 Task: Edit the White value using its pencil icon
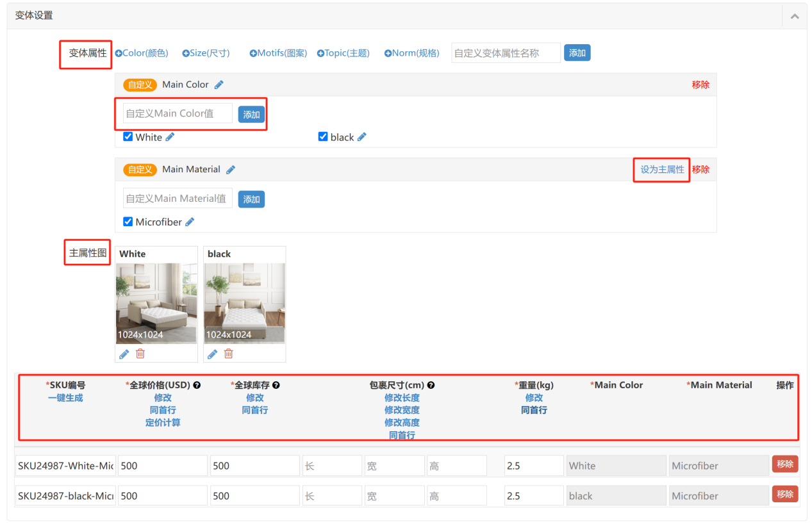point(170,137)
